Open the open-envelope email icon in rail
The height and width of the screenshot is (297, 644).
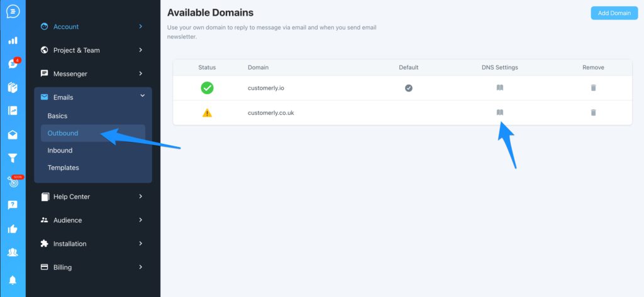(x=13, y=134)
